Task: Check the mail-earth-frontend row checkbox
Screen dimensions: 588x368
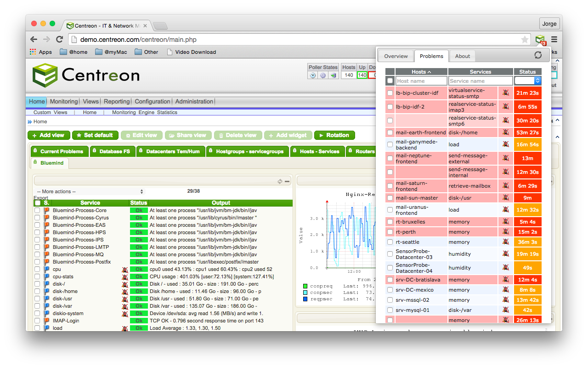Action: (x=390, y=132)
